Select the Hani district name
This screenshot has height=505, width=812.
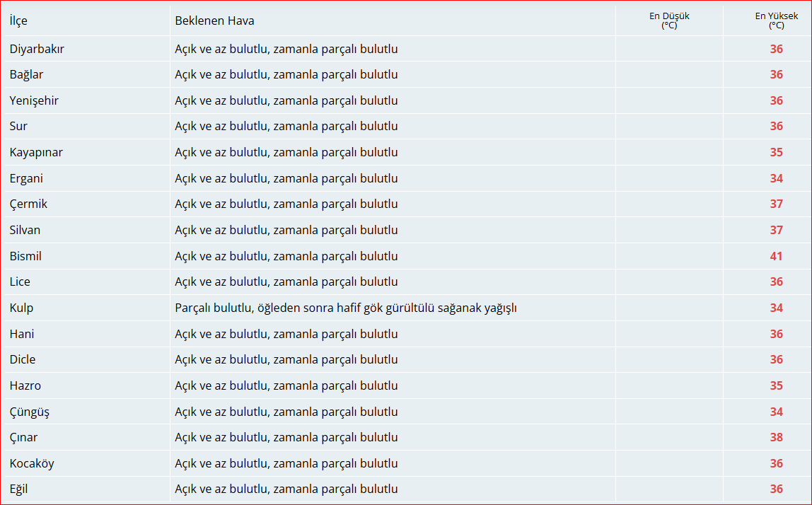[22, 334]
